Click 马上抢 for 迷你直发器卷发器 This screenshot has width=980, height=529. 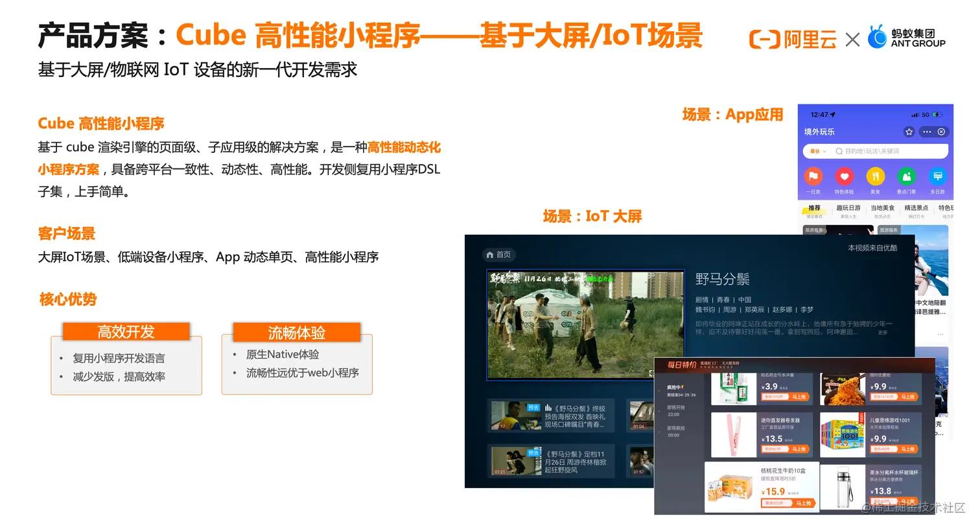coord(799,449)
